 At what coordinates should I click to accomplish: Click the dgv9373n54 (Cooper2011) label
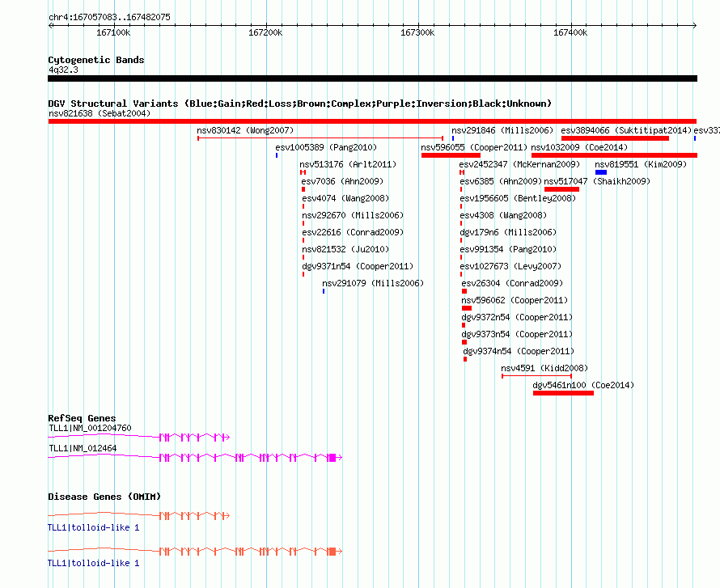[517, 334]
